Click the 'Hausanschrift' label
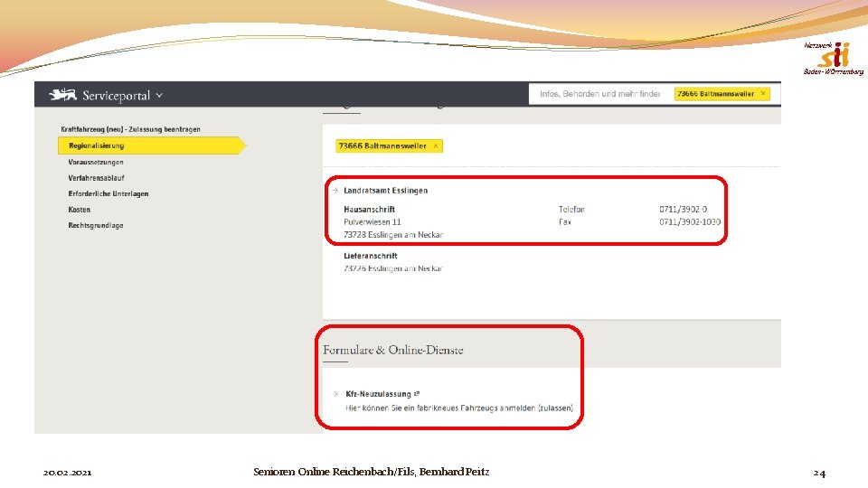Image resolution: width=868 pixels, height=488 pixels. tap(369, 209)
